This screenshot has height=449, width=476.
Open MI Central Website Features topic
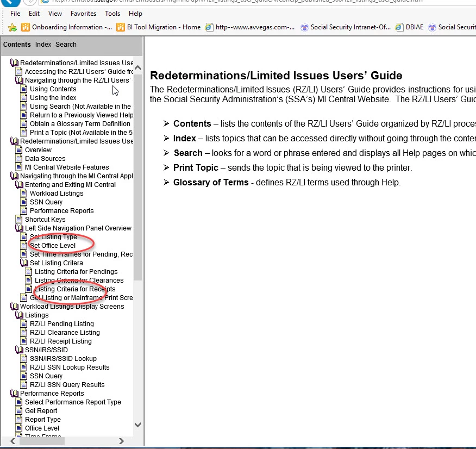(x=67, y=167)
